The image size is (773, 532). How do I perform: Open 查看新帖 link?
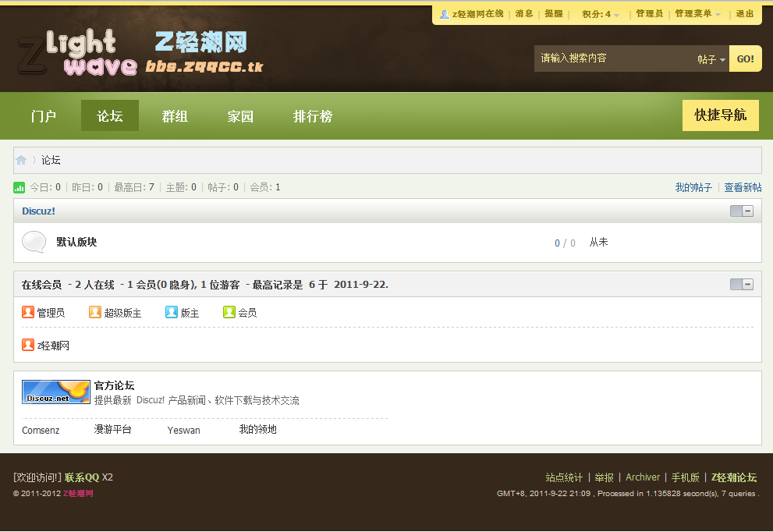(x=743, y=187)
